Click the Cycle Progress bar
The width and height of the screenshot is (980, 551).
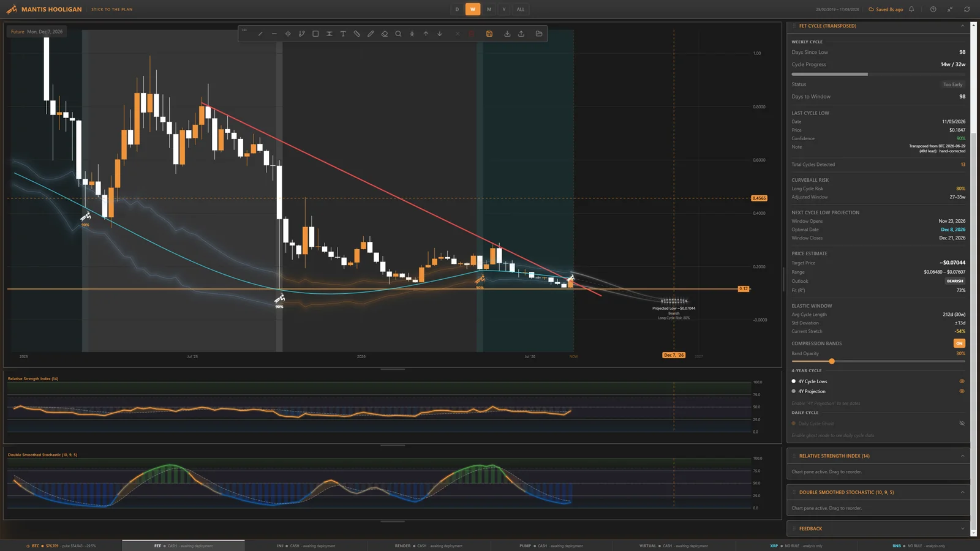[878, 74]
